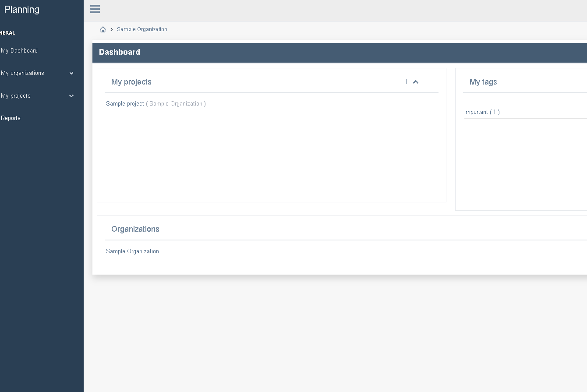
Task: Expand the My projects sidebar chevron
Action: (x=71, y=96)
